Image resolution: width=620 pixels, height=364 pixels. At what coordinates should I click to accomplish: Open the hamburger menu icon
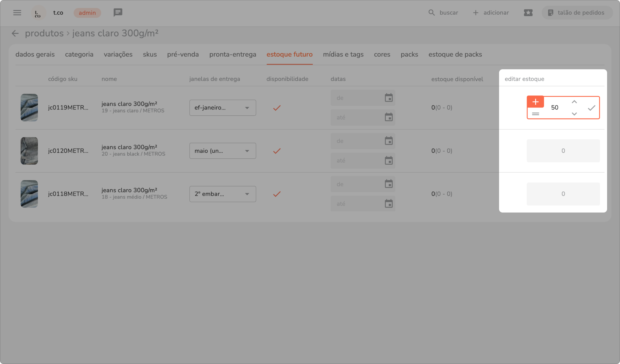(x=17, y=13)
